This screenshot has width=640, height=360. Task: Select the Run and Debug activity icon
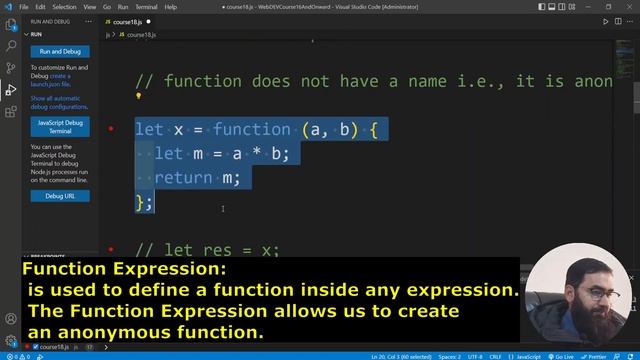point(11,89)
